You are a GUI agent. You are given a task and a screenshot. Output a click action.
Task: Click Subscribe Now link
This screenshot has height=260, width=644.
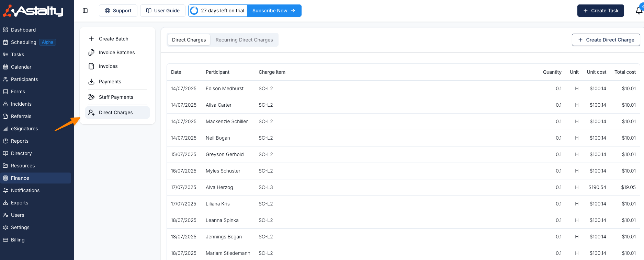[x=274, y=11]
